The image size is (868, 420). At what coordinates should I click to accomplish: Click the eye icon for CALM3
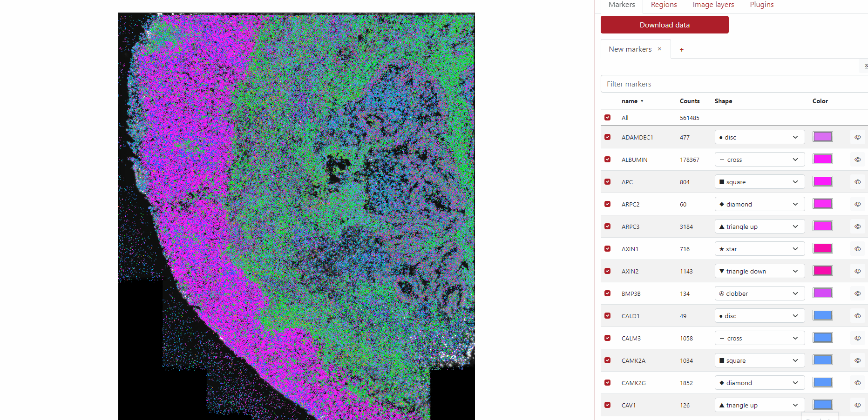(857, 338)
